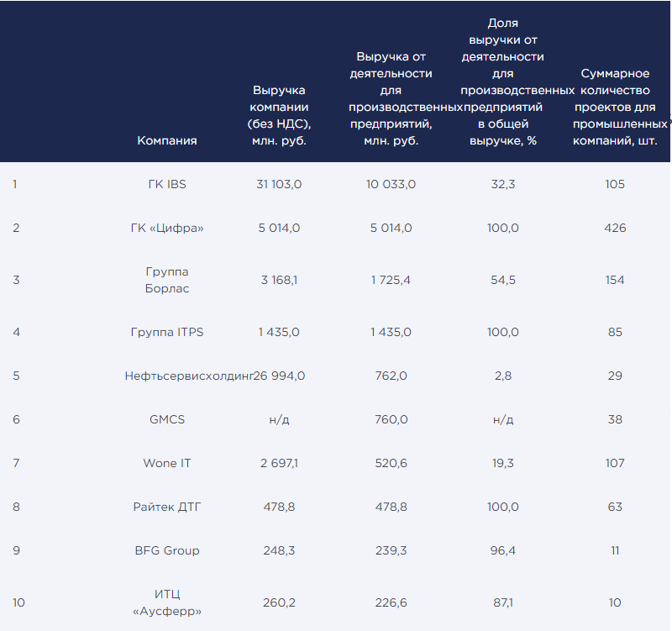Click revenue value '260,2'
This screenshot has height=631, width=672.
[x=279, y=603]
